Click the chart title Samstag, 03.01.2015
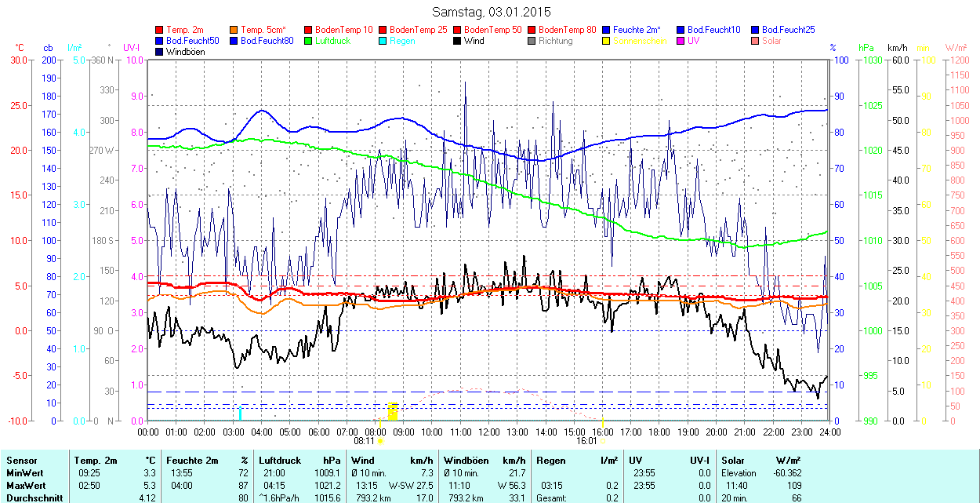Viewport: 980px width, 503px height. [x=492, y=12]
